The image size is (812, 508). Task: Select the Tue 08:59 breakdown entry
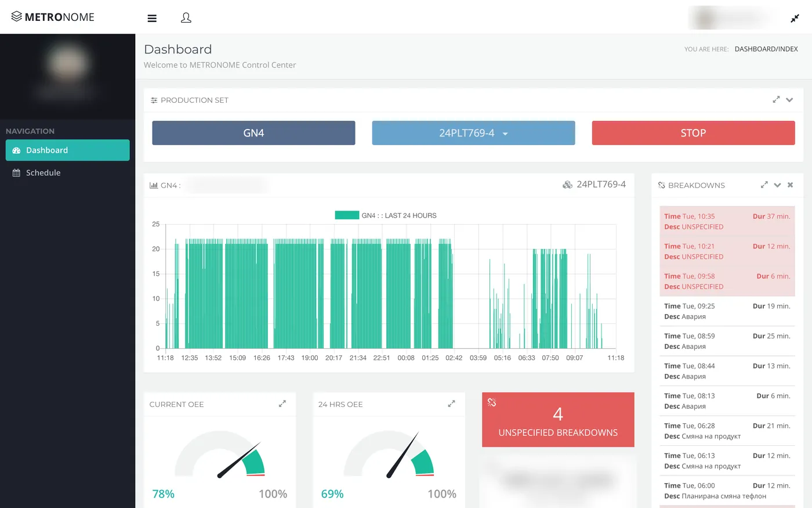[x=727, y=341]
